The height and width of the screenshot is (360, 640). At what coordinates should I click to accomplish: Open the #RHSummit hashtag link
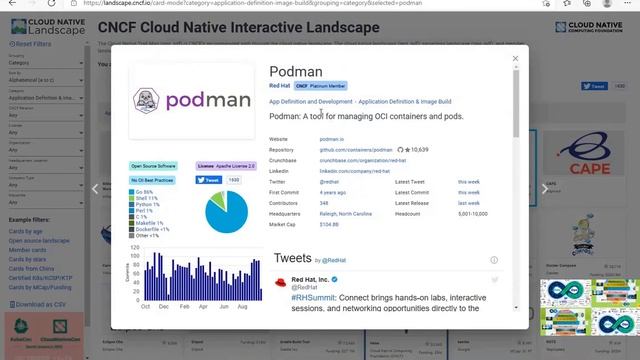coord(313,298)
